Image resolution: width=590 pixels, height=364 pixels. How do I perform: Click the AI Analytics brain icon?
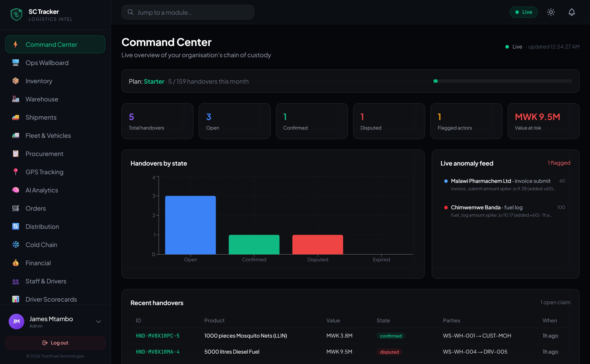click(15, 190)
